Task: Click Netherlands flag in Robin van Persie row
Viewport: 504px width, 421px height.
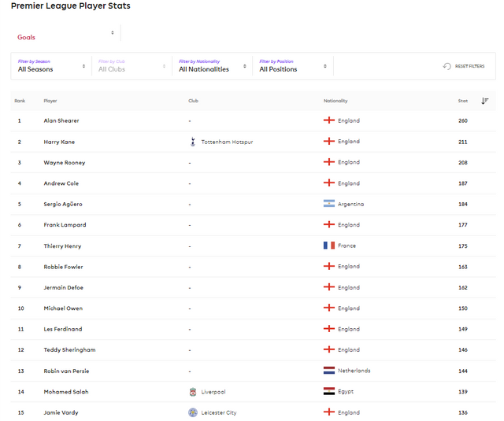Action: [x=329, y=371]
